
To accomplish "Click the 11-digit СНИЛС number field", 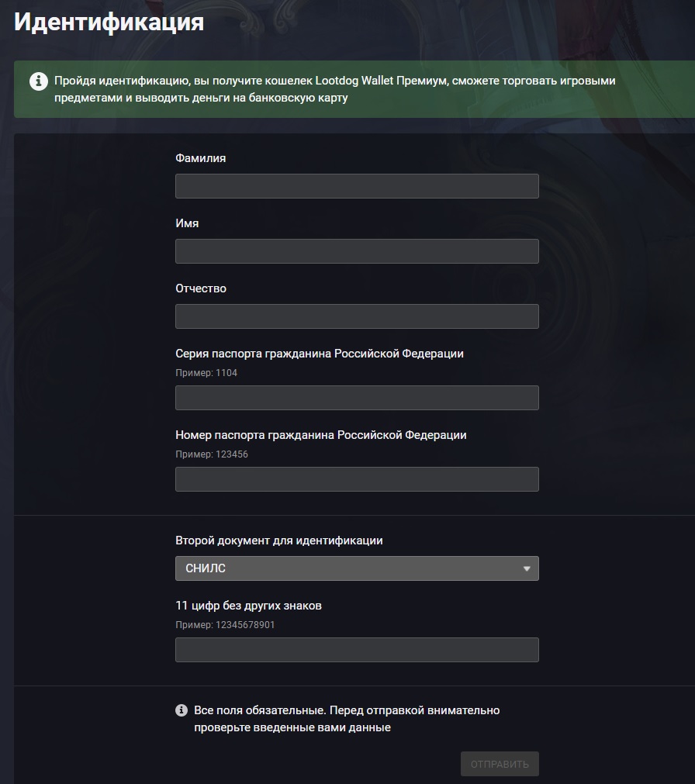I will point(357,650).
